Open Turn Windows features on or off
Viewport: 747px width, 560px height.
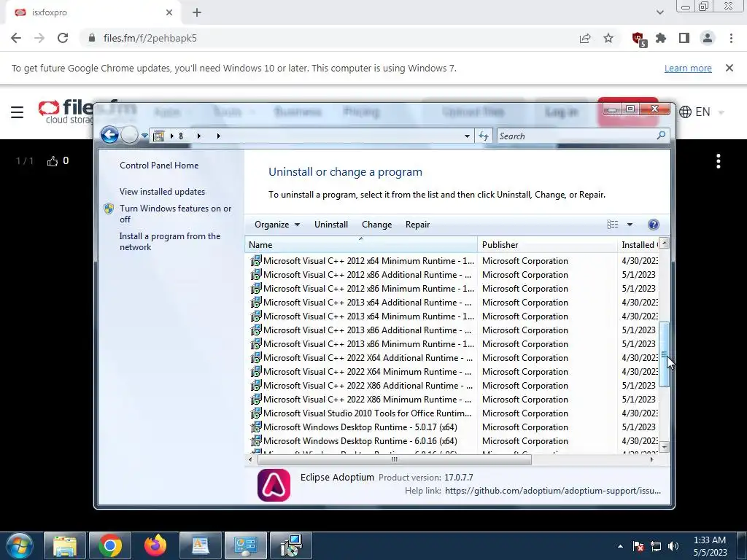click(x=175, y=214)
